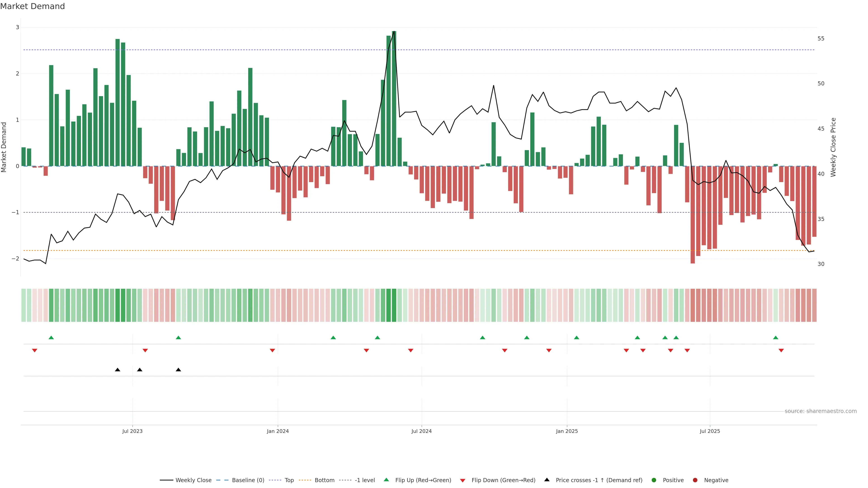This screenshot has width=868, height=488.
Task: Click the red Negative legend dot
Action: (695, 480)
